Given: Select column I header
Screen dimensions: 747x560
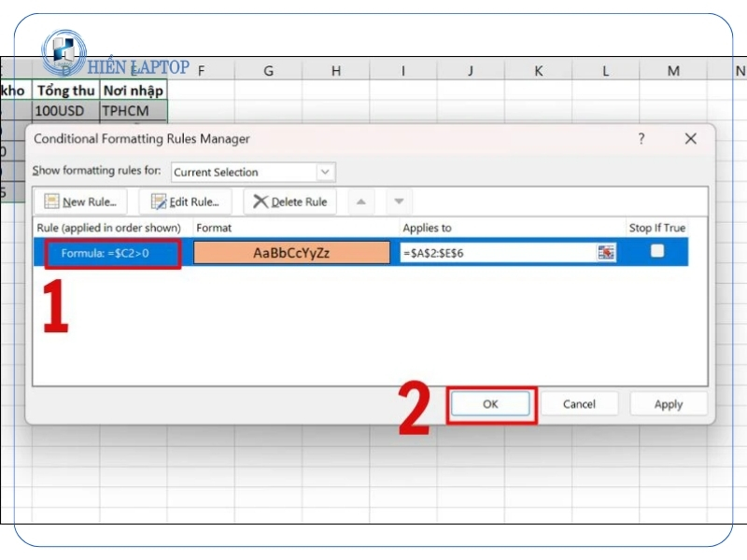Looking at the screenshot, I should tap(403, 71).
